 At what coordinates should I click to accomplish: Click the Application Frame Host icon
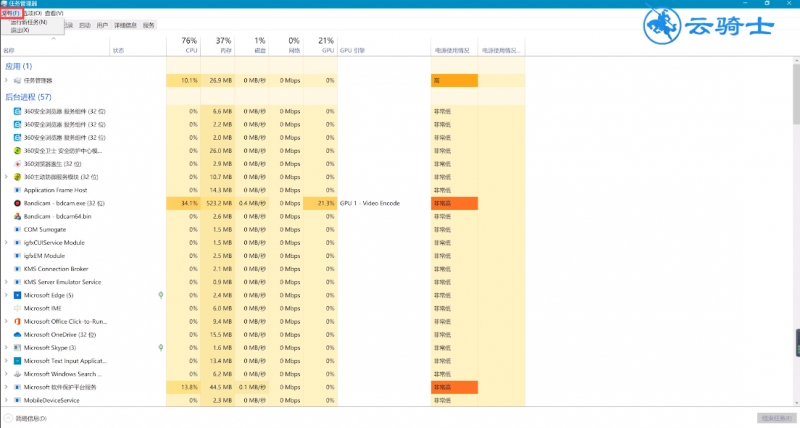(17, 190)
